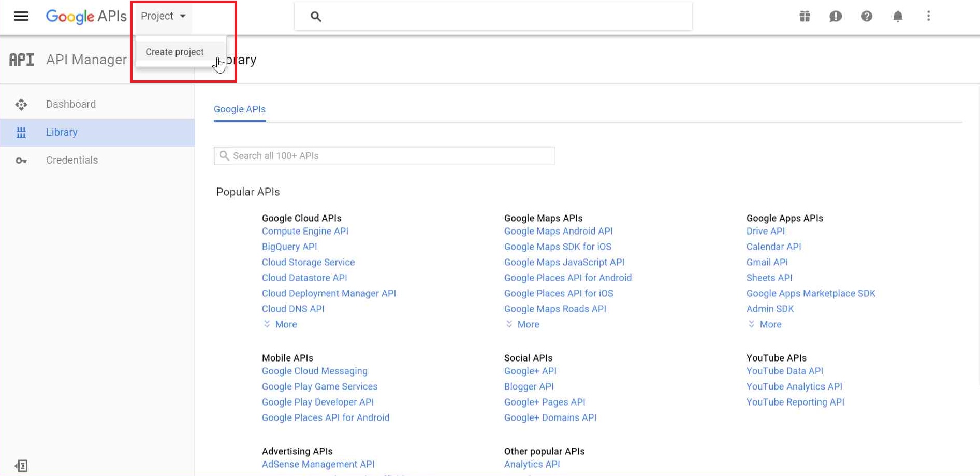Image resolution: width=980 pixels, height=476 pixels.
Task: Click the top bar search magnifier icon
Action: 316,17
